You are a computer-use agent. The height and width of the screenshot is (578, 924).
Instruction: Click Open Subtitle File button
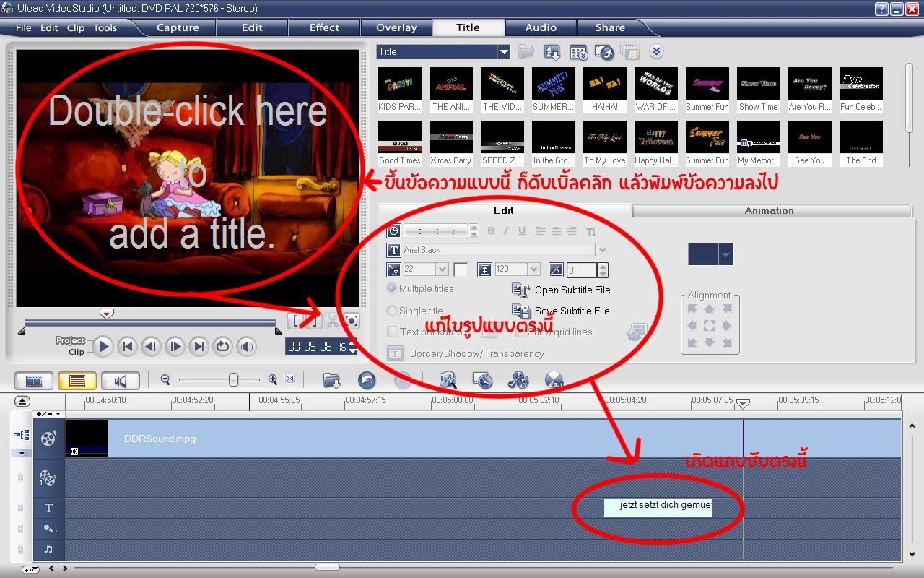point(561,290)
